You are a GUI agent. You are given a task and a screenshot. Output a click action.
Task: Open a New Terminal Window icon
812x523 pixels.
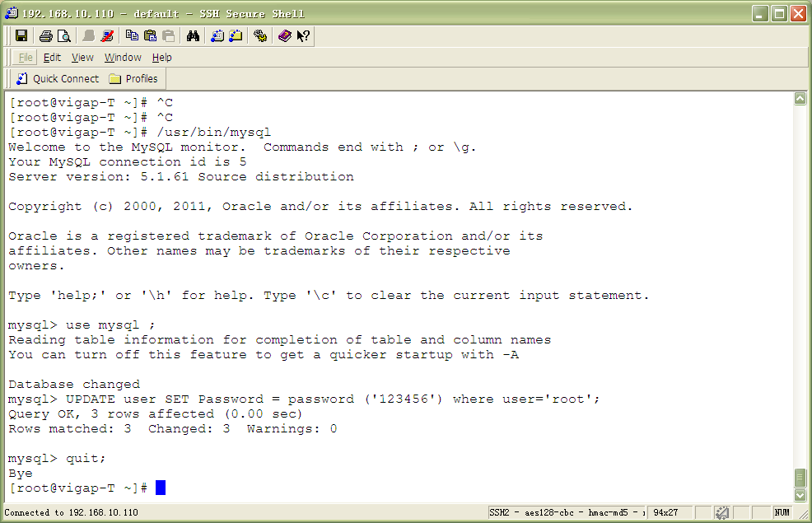(217, 35)
